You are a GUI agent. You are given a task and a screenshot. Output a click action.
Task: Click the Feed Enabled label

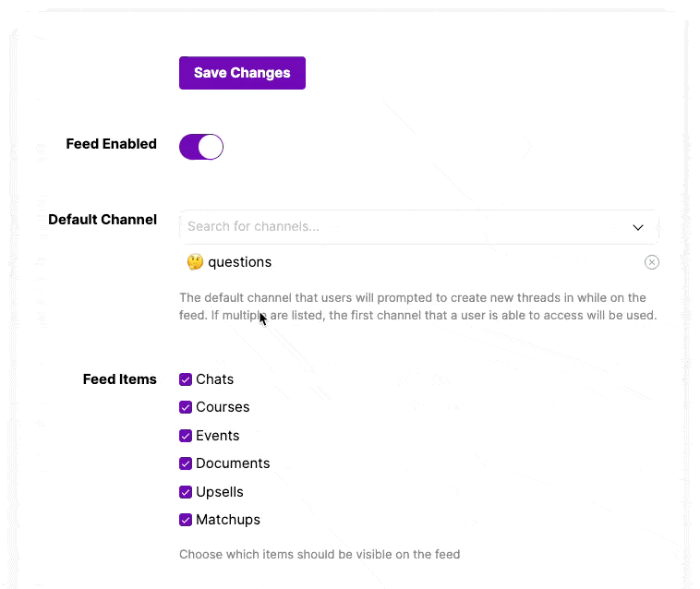[112, 144]
